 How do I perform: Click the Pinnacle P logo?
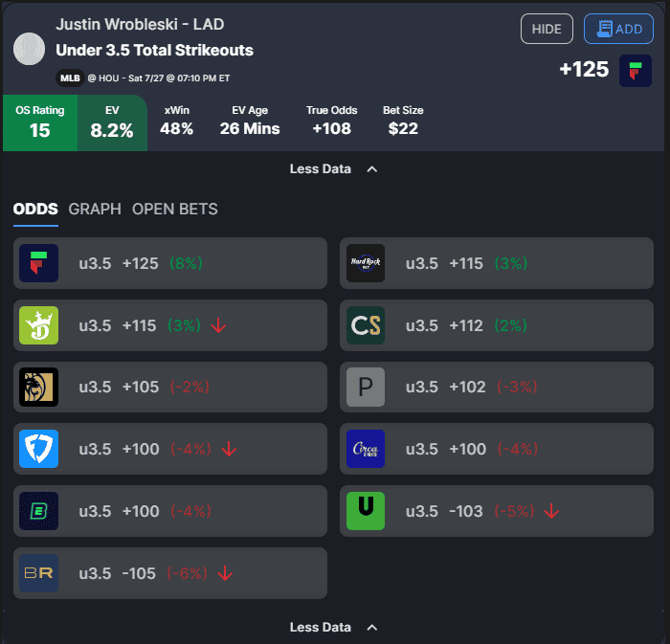tap(366, 387)
